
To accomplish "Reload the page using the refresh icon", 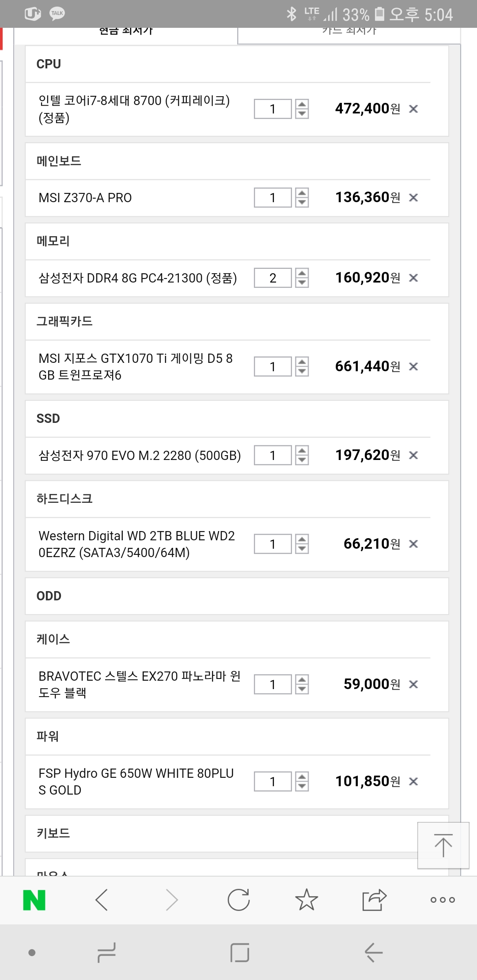I will point(238,900).
